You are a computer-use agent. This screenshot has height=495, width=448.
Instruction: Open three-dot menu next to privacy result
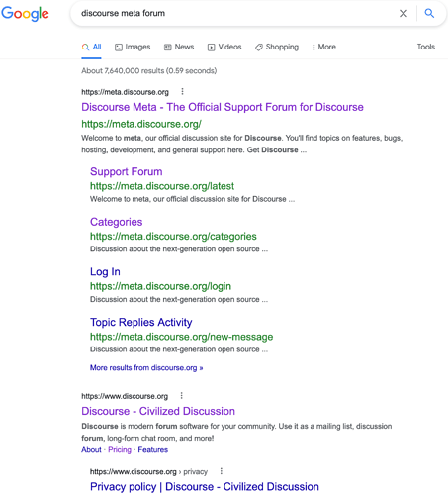222,471
